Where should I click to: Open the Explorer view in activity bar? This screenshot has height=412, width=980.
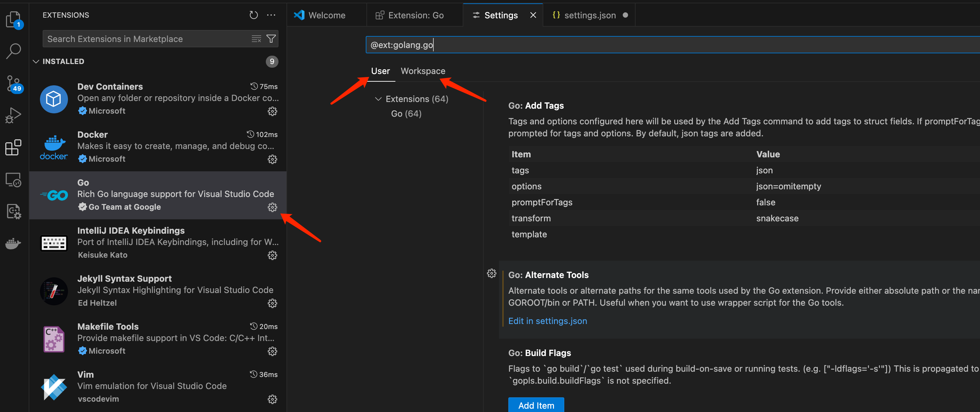pyautogui.click(x=14, y=19)
